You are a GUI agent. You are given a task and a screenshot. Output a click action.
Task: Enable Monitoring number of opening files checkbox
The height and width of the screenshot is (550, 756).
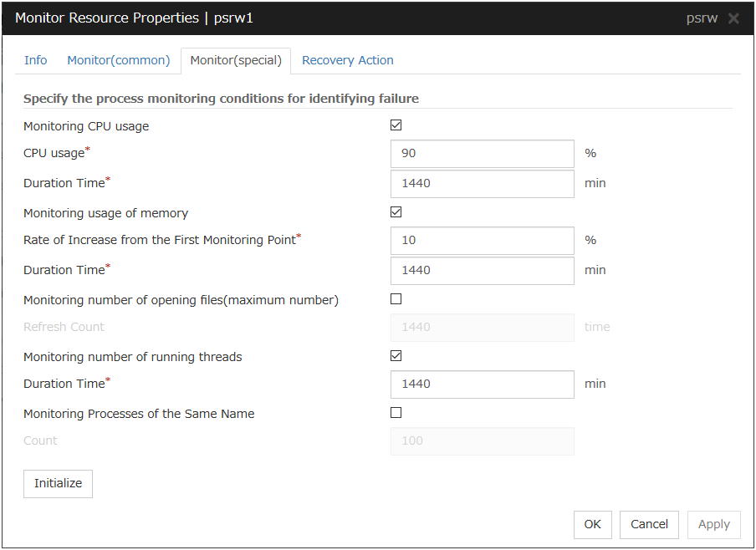(396, 299)
